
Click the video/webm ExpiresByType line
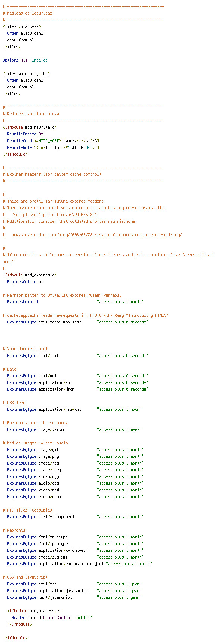point(75,497)
